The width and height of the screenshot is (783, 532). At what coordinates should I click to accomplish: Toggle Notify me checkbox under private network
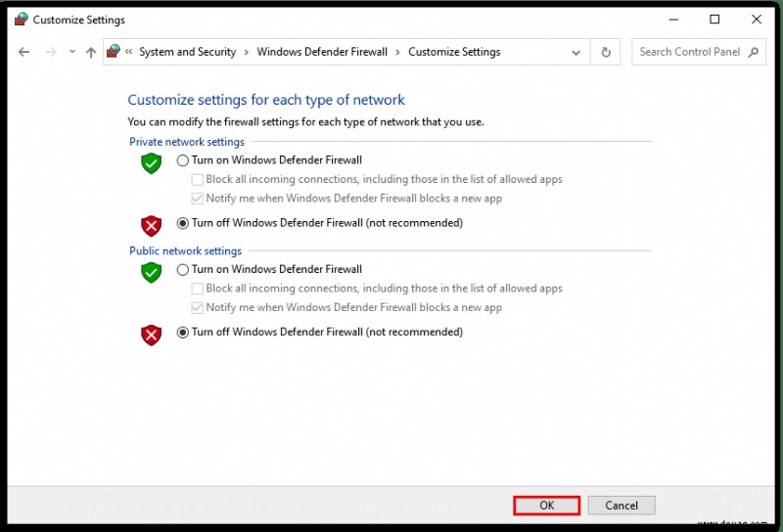pyautogui.click(x=198, y=199)
